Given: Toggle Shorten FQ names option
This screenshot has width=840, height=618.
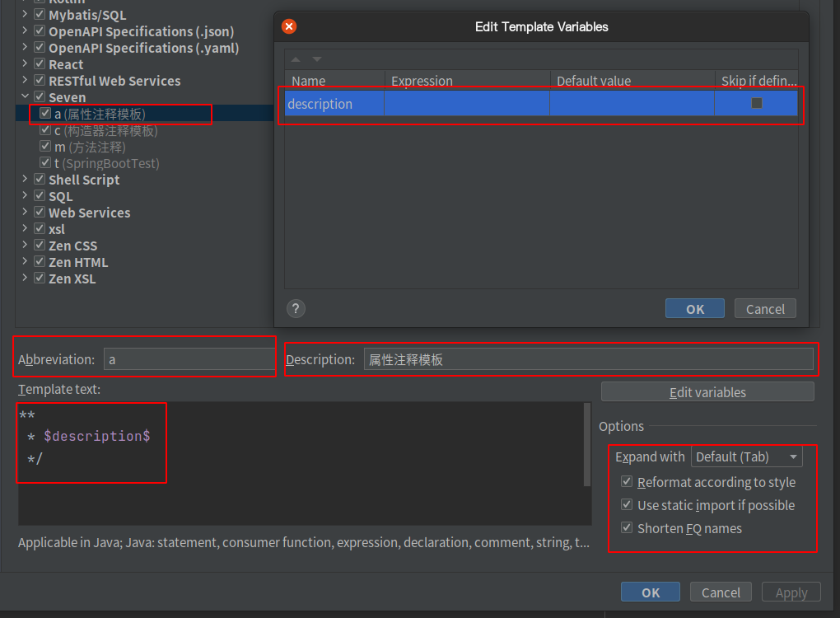Looking at the screenshot, I should (x=627, y=527).
